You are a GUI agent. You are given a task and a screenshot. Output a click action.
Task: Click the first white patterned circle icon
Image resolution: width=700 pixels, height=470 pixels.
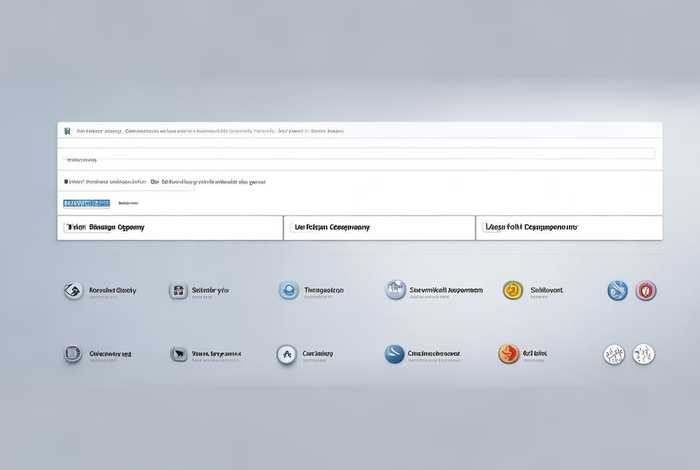point(615,354)
